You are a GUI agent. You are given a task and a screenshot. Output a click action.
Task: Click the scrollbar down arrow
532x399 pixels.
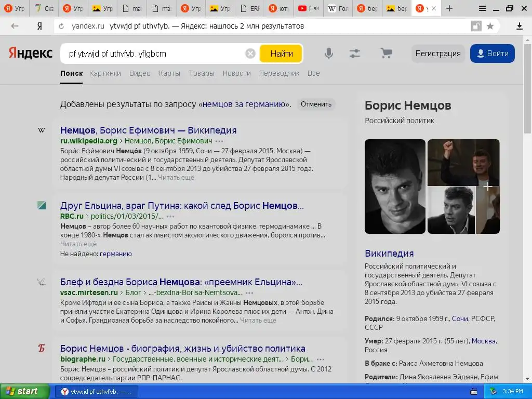click(x=527, y=379)
